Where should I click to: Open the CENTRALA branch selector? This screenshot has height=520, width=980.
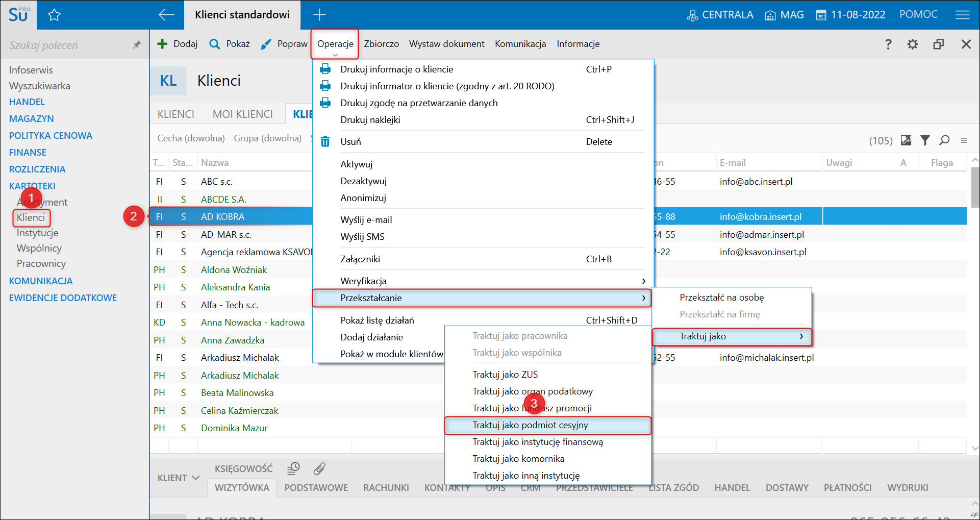click(x=720, y=15)
